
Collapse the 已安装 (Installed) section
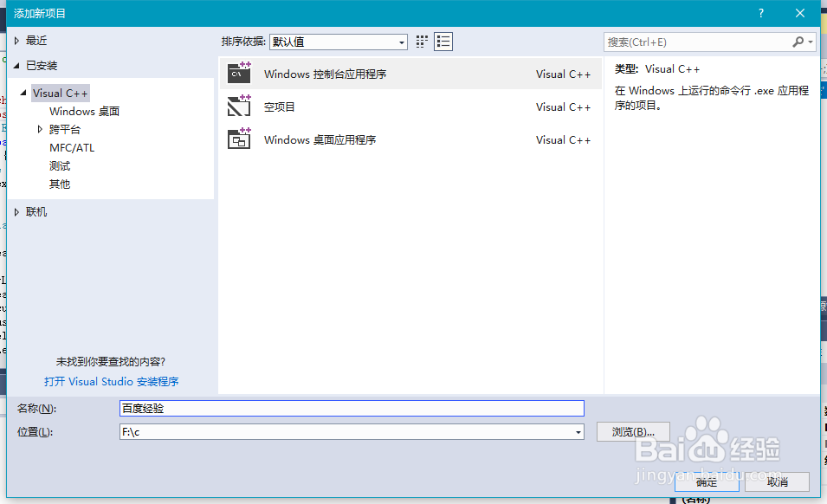[16, 66]
